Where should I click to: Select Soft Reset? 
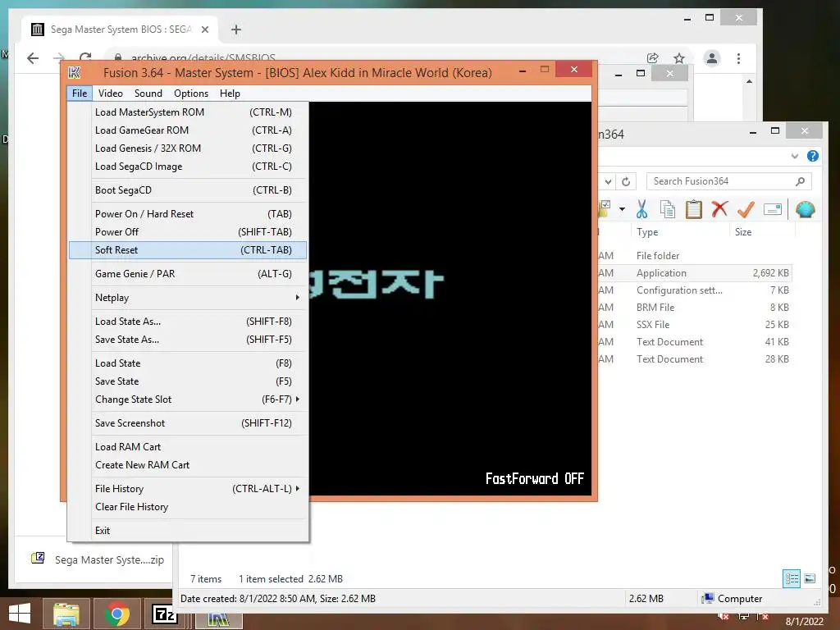point(188,250)
